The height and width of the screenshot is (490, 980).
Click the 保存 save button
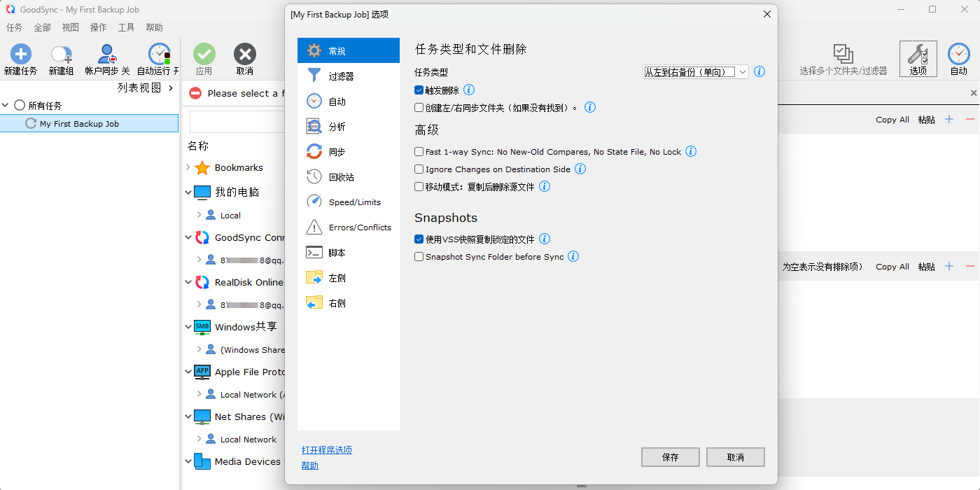click(x=670, y=457)
